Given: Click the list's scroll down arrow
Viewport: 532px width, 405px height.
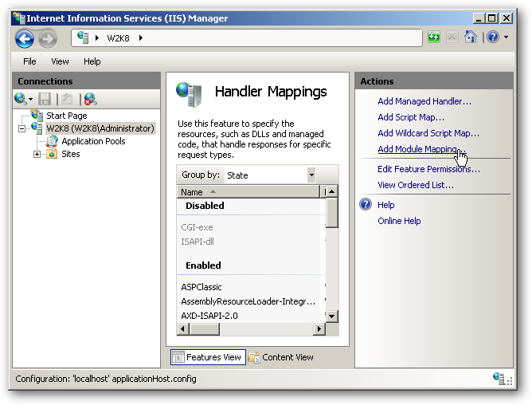Looking at the screenshot, I should coord(331,317).
